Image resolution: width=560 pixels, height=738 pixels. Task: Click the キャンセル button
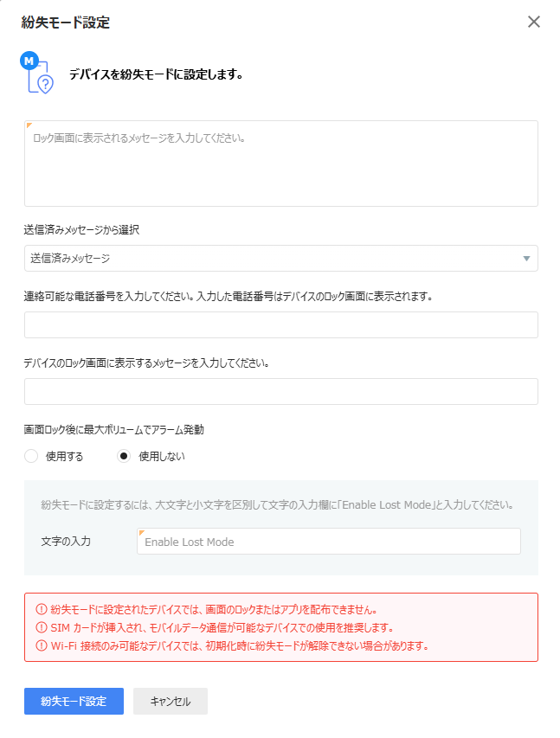pos(171,702)
